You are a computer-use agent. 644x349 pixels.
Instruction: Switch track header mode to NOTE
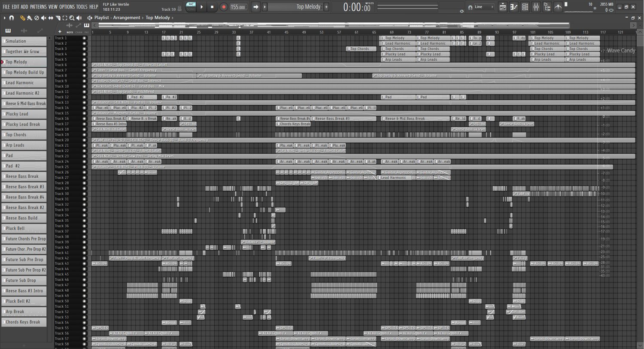70,32
